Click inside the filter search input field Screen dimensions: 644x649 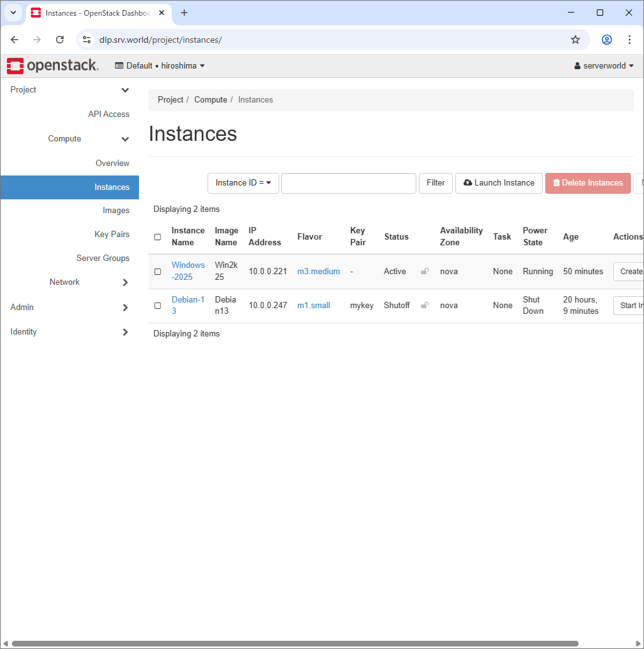(x=348, y=183)
